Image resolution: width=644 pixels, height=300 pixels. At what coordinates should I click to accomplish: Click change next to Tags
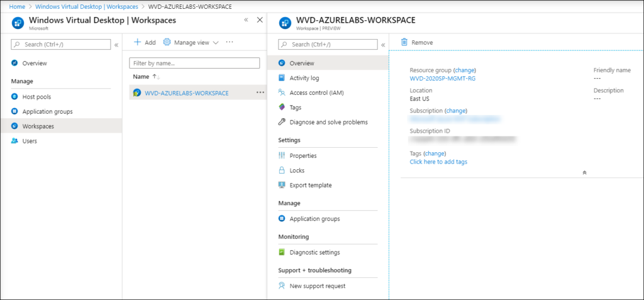click(x=435, y=153)
